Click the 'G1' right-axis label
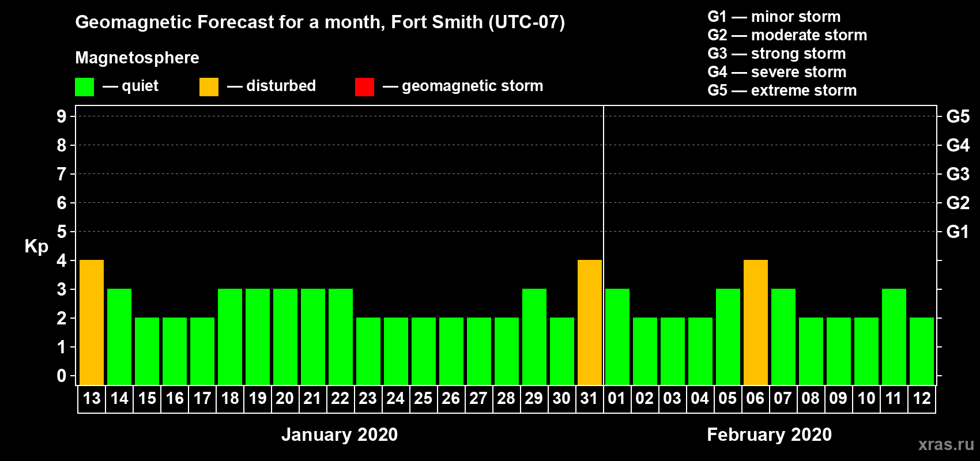Image resolution: width=980 pixels, height=461 pixels. click(958, 232)
